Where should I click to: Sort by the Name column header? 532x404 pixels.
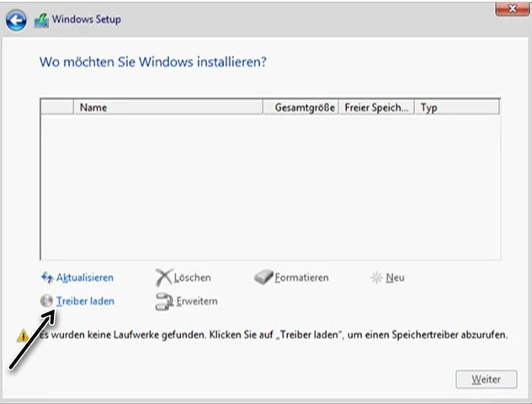pyautogui.click(x=168, y=108)
